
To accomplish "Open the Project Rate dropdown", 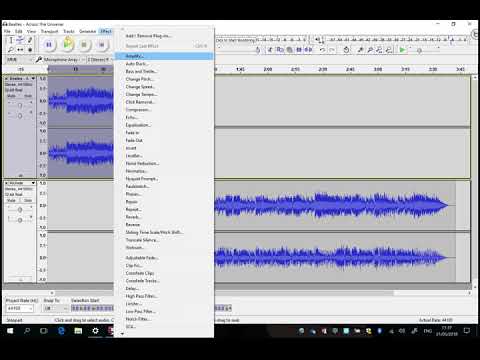I will coord(20,309).
